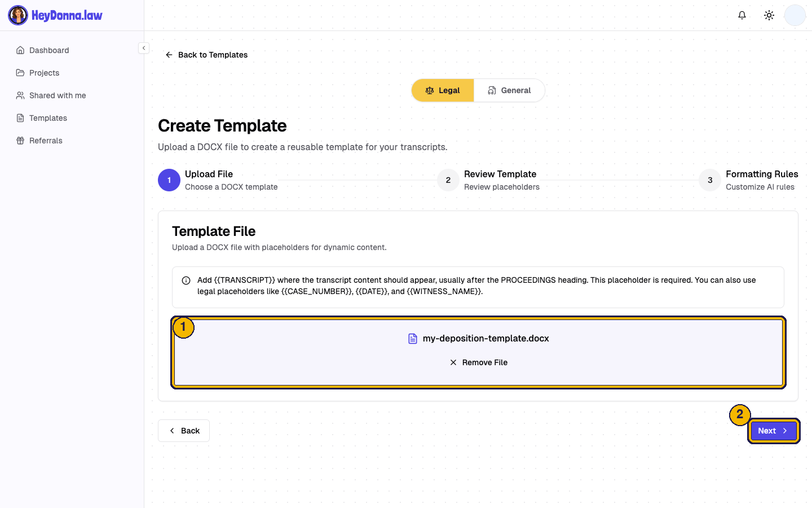Click step 1 Upload File circle
The height and width of the screenshot is (508, 812).
pyautogui.click(x=169, y=180)
